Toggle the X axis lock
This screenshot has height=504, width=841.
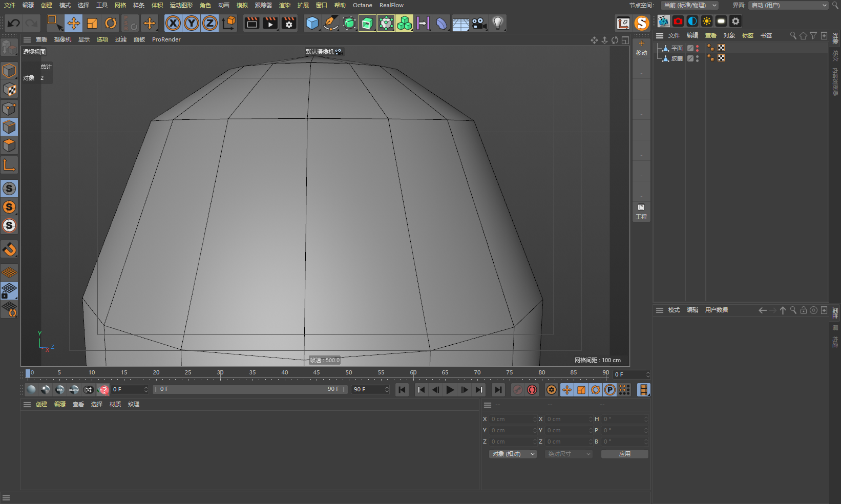[173, 23]
